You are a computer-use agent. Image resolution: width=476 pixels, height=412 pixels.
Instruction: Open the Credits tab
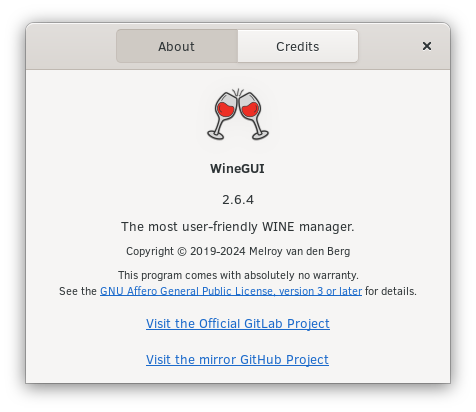click(x=298, y=46)
